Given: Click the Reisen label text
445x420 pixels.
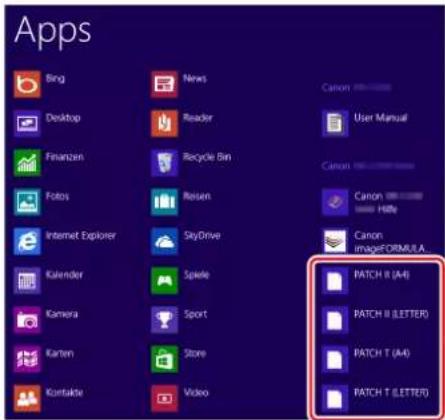Looking at the screenshot, I should coord(197,196).
